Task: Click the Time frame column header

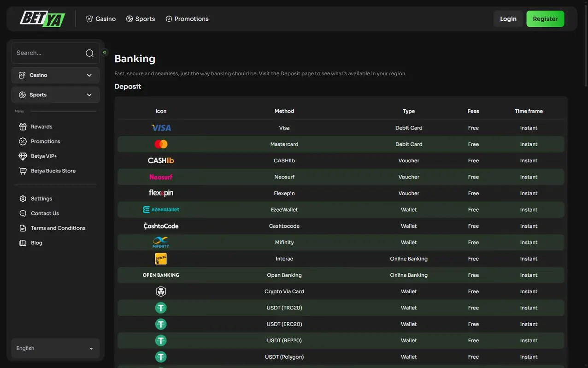Action: click(529, 111)
